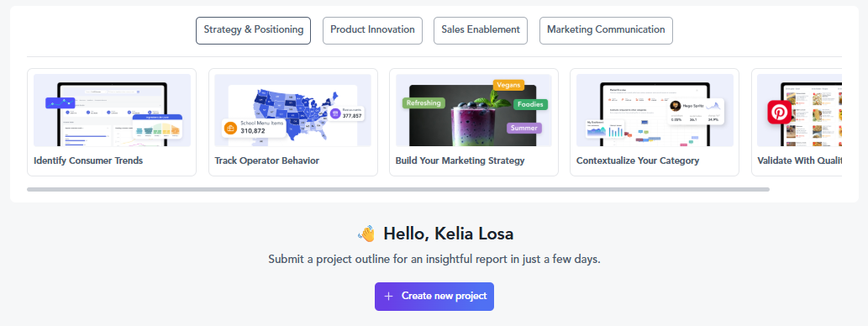Go to the Marketing Communication tab
The image size is (868, 326).
(606, 30)
